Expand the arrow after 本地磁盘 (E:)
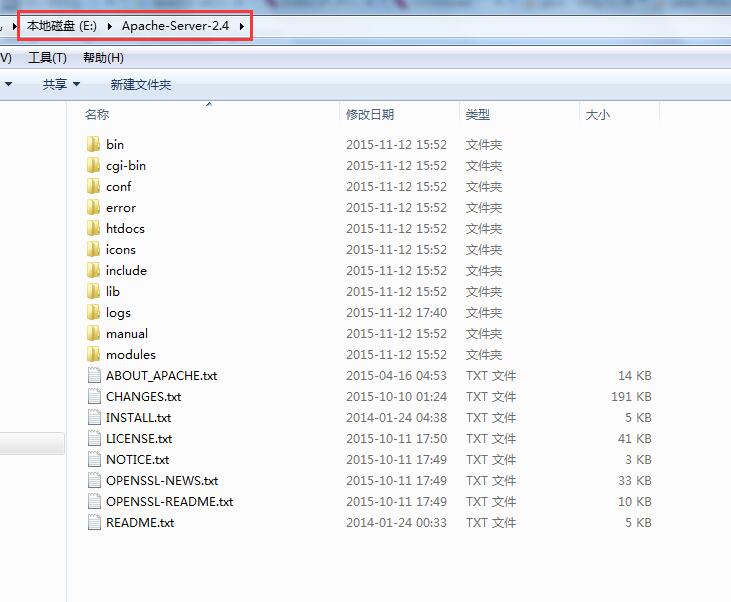This screenshot has height=602, width=731. (x=110, y=26)
